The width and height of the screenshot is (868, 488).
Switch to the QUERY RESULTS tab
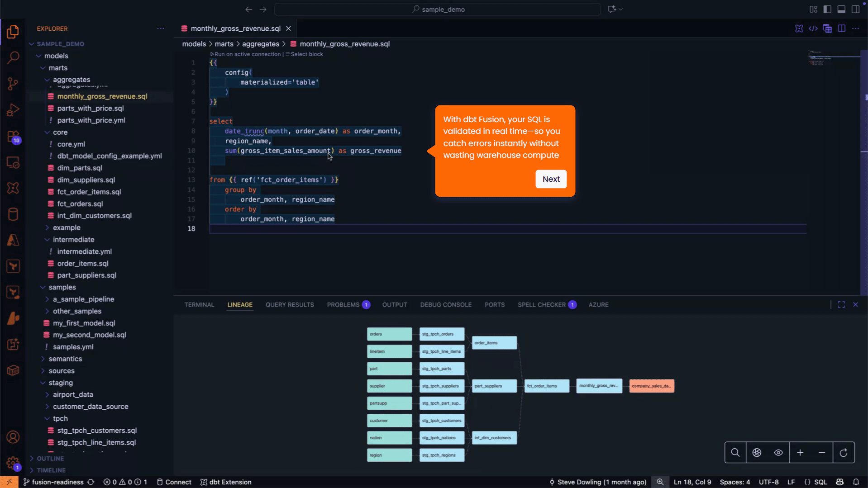tap(290, 305)
